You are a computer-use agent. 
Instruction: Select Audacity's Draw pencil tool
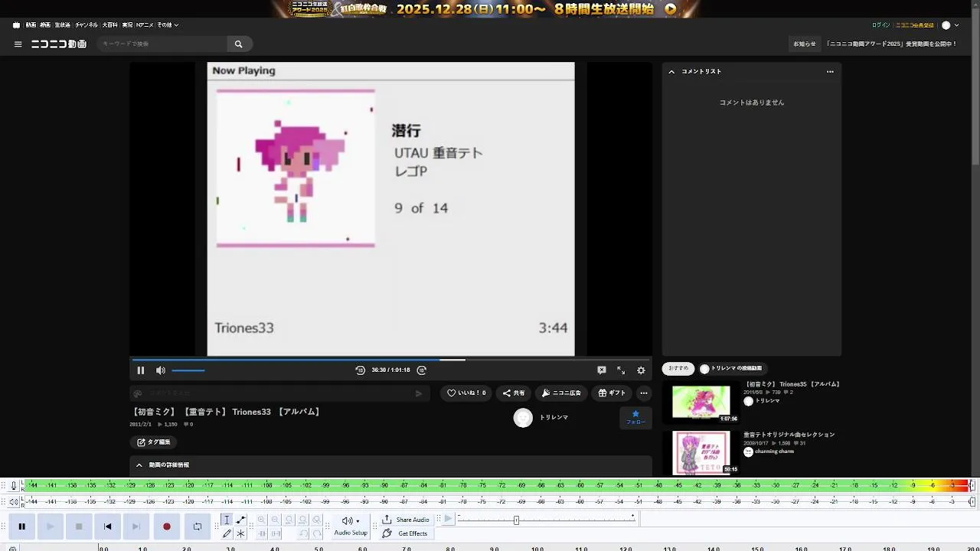tap(227, 533)
